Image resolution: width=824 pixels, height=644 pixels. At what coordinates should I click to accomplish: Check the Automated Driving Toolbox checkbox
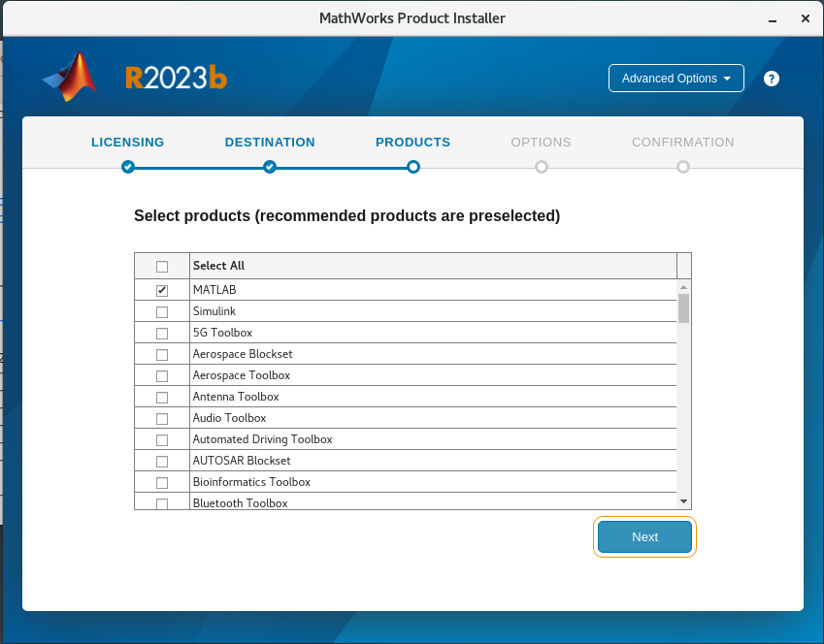[x=162, y=440]
